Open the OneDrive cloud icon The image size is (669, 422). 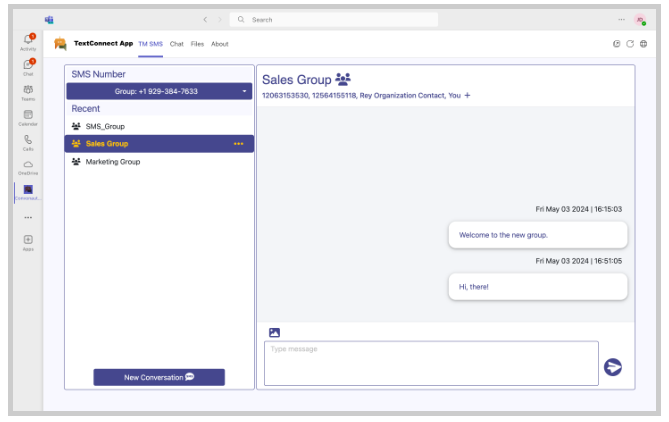pyautogui.click(x=28, y=167)
